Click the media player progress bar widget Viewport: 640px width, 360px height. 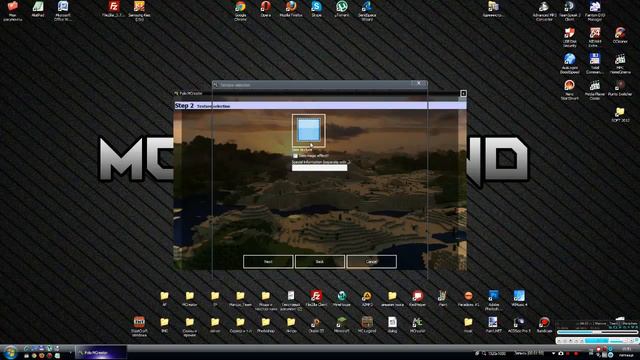(597, 332)
